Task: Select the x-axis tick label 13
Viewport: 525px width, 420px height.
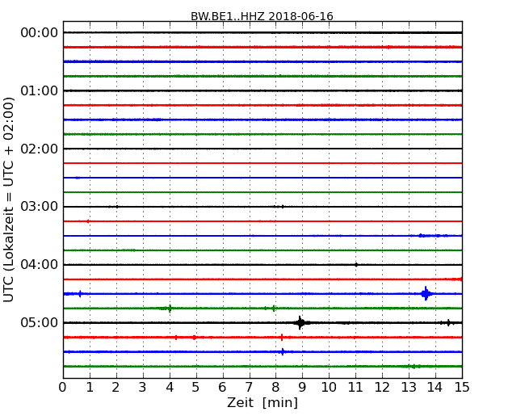Action: coord(409,388)
